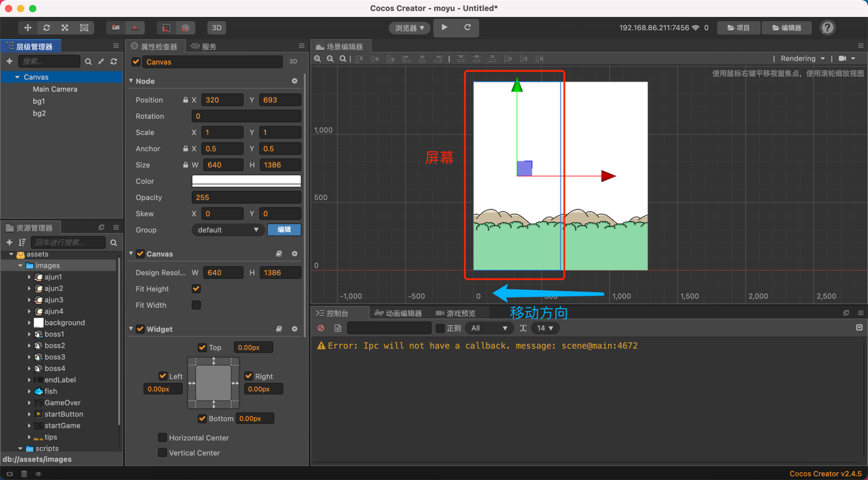Click the Rotation input field

click(x=247, y=116)
